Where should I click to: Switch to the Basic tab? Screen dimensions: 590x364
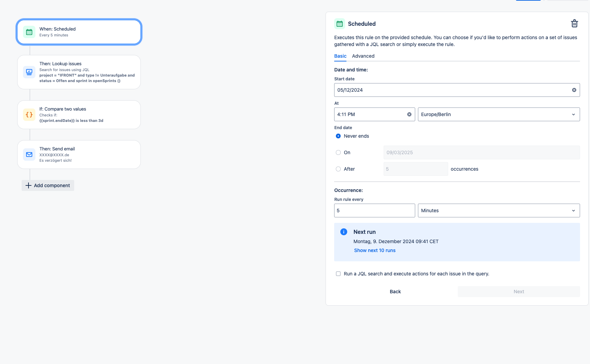[x=340, y=56]
